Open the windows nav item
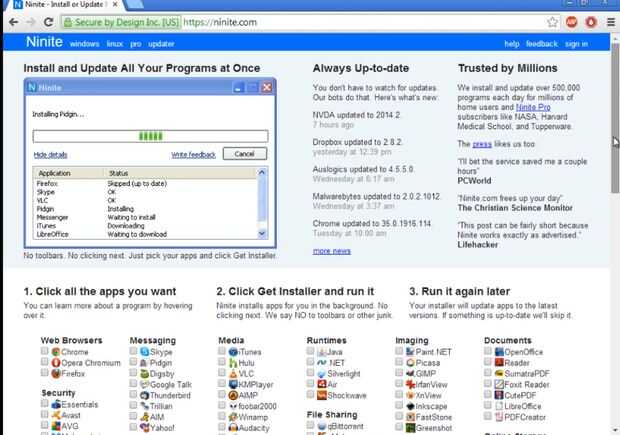The width and height of the screenshot is (620, 435). click(x=84, y=44)
